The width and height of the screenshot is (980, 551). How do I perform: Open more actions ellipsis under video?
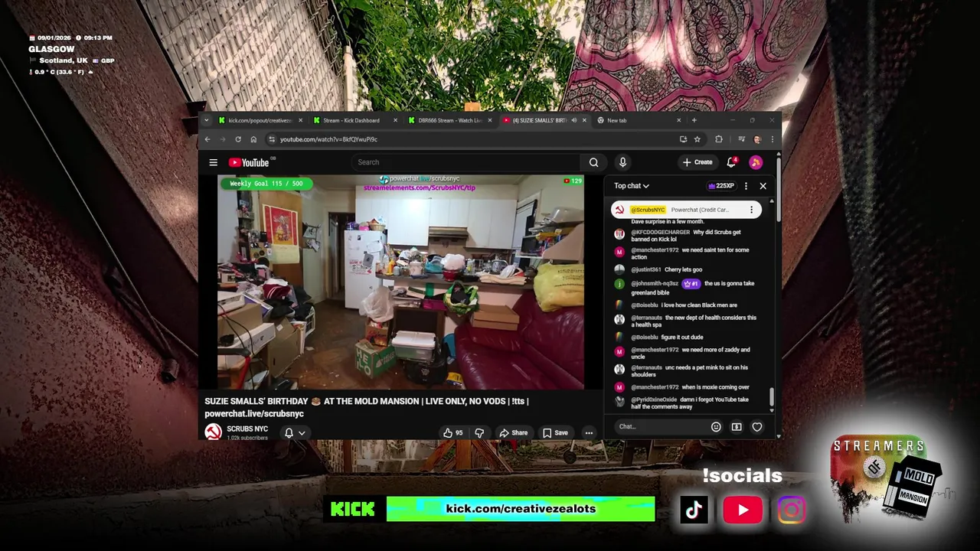click(x=589, y=433)
